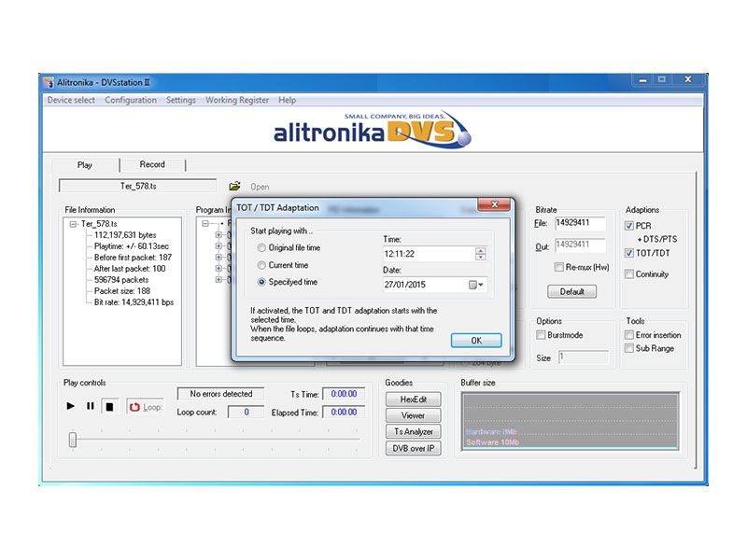This screenshot has height=560, width=747.
Task: Collapse the root node of the Program Info tree
Action: point(205,223)
